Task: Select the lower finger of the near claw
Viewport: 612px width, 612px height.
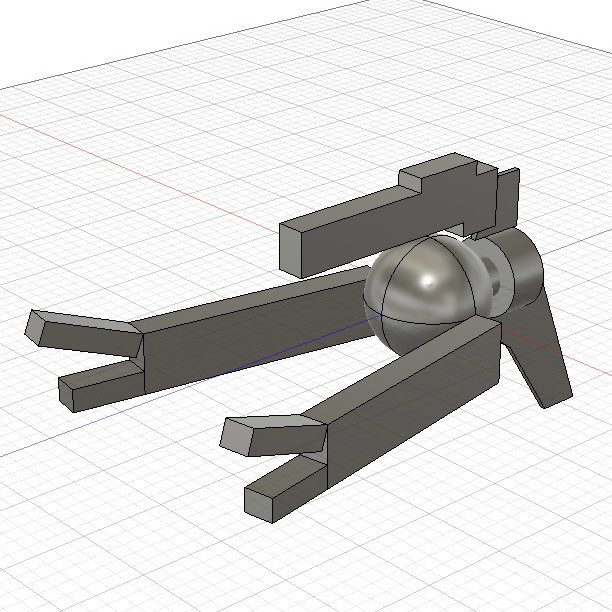Action: tap(285, 490)
